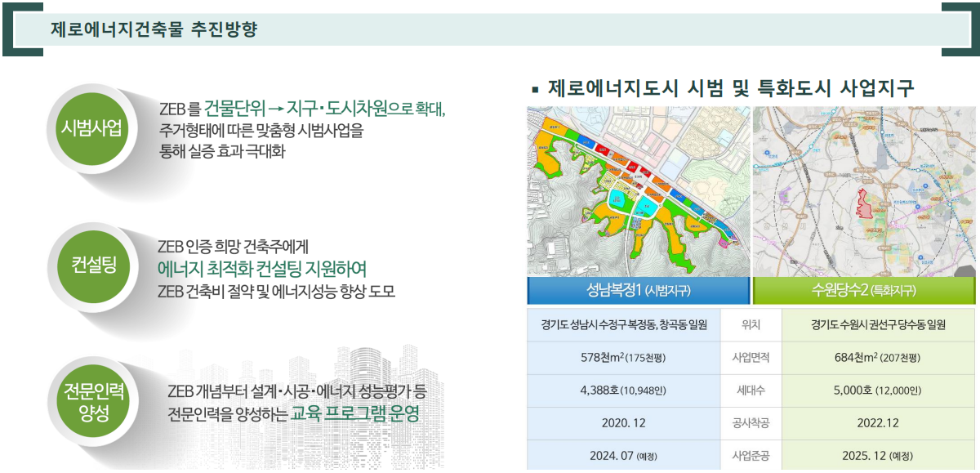The height and width of the screenshot is (473, 980).
Task: Click the 에너지 최적화 컨설팅 지원하여 text
Action: pyautogui.click(x=261, y=268)
